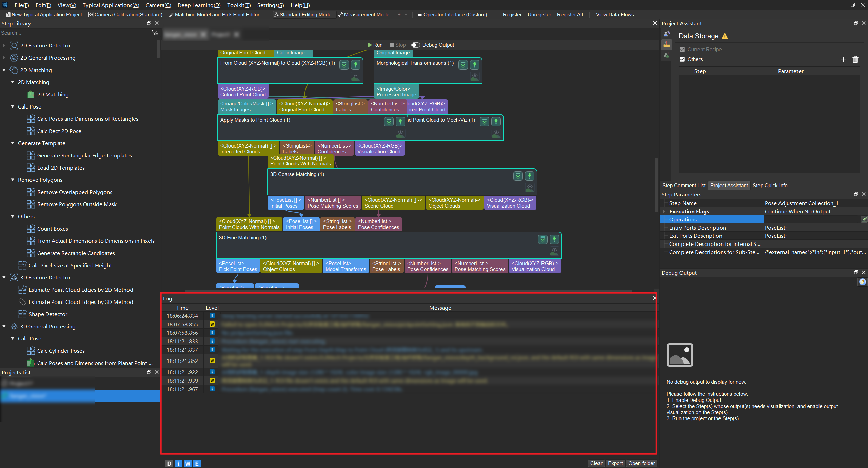Viewport: 868px width, 468px height.
Task: Expand the Execution Flags parameter row
Action: pyautogui.click(x=664, y=211)
